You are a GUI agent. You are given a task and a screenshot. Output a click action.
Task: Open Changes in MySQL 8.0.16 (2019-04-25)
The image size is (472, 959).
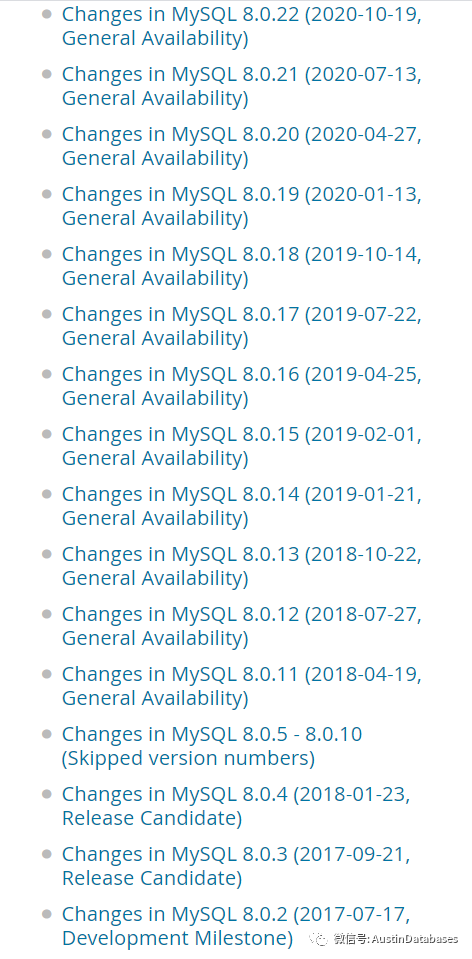[242, 386]
